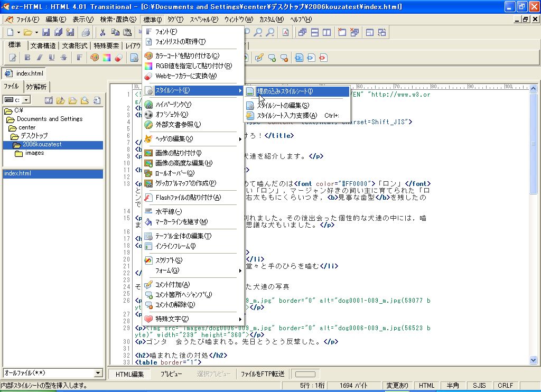Toggle Bold formatting button
This screenshot has height=392, width=541.
click(27, 58)
